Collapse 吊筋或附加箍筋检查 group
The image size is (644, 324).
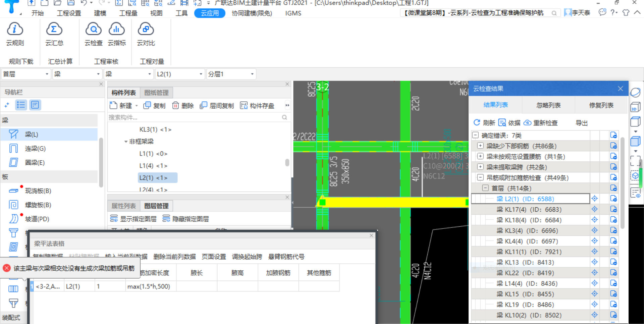pos(480,177)
